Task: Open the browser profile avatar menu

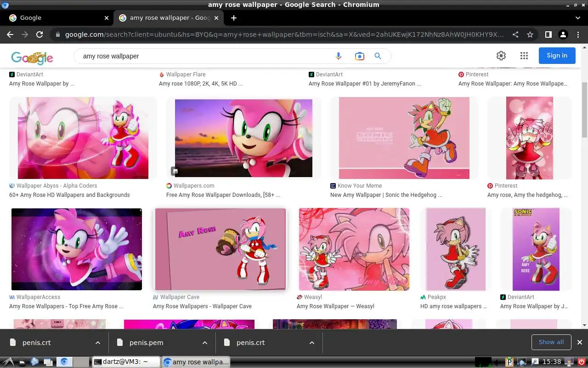Action: (563, 34)
